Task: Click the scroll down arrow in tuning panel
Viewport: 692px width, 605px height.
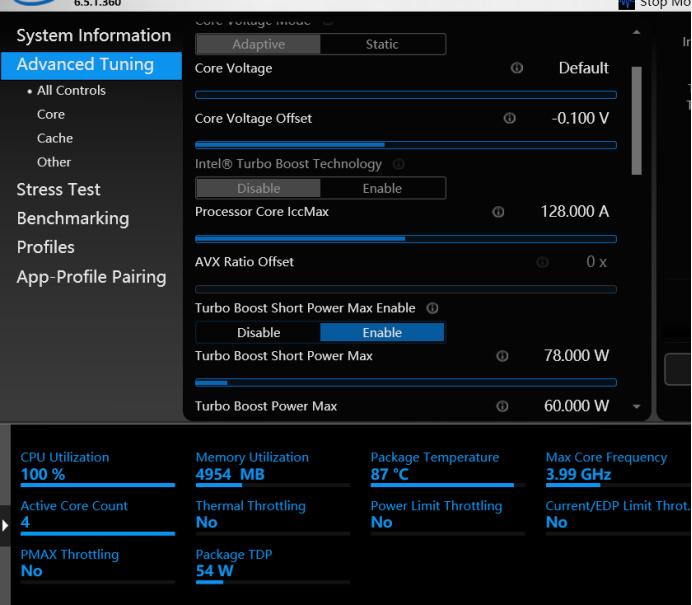Action: (637, 407)
